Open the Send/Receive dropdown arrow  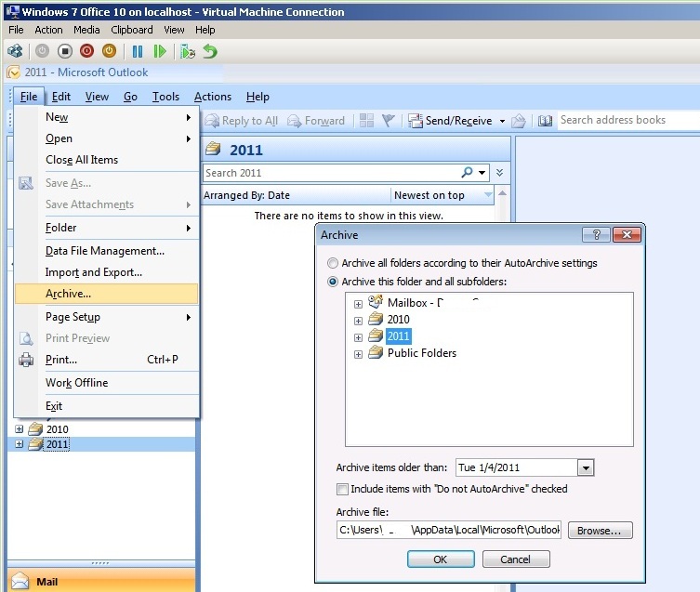[x=502, y=121]
